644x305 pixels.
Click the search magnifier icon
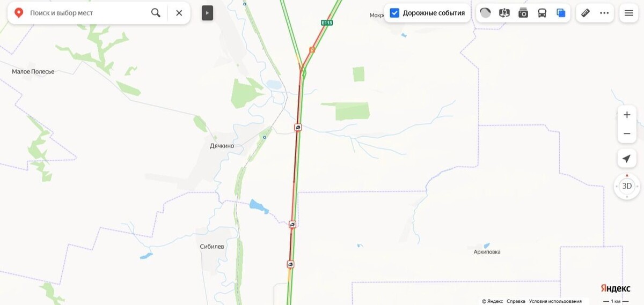(156, 13)
